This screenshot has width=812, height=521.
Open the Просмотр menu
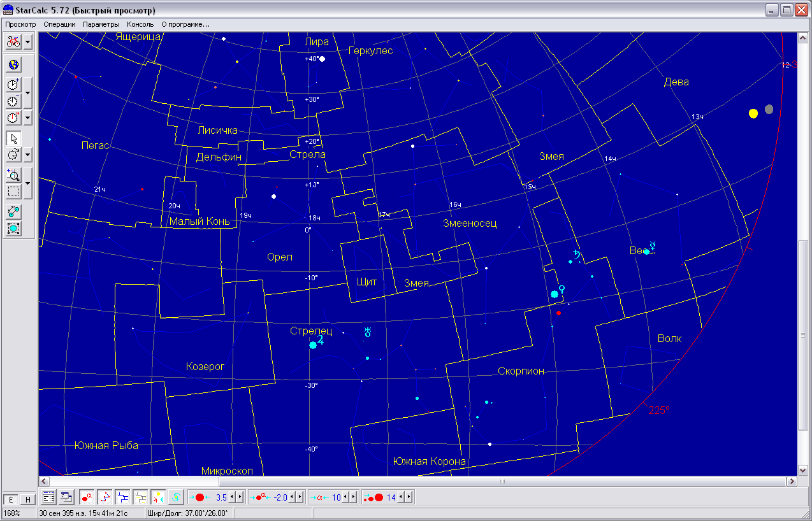point(20,24)
